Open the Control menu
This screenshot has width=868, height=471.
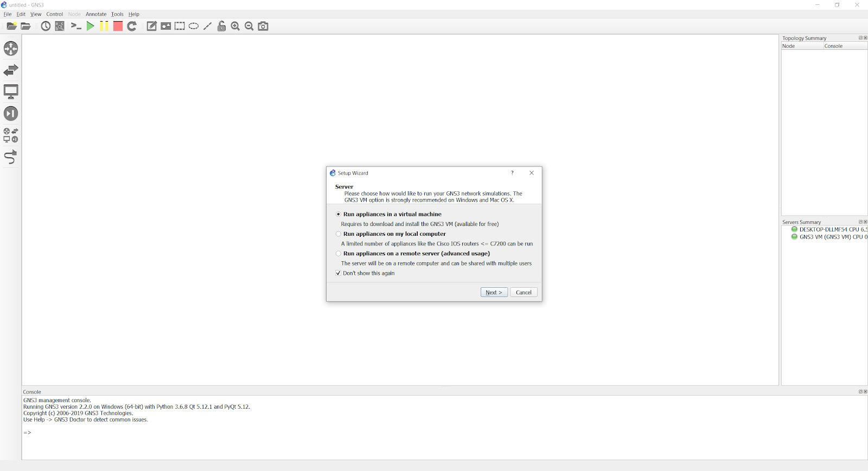tap(55, 14)
